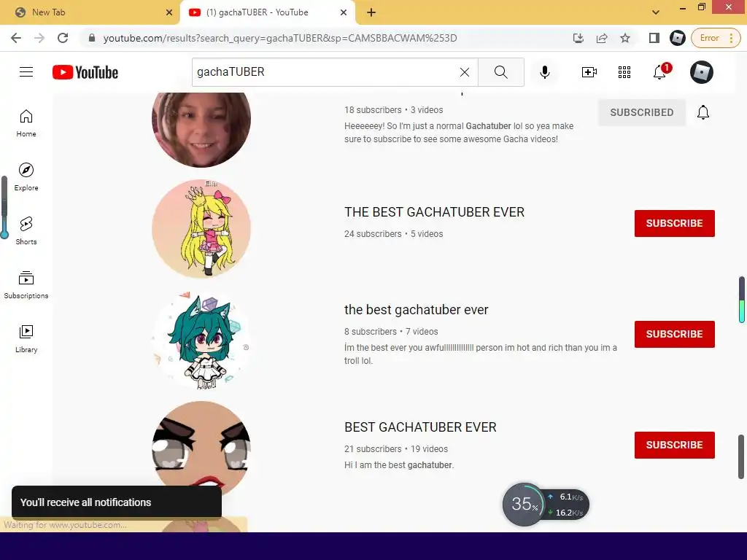Click the You'll receive all notifications toast
The height and width of the screenshot is (560, 747).
pyautogui.click(x=117, y=502)
